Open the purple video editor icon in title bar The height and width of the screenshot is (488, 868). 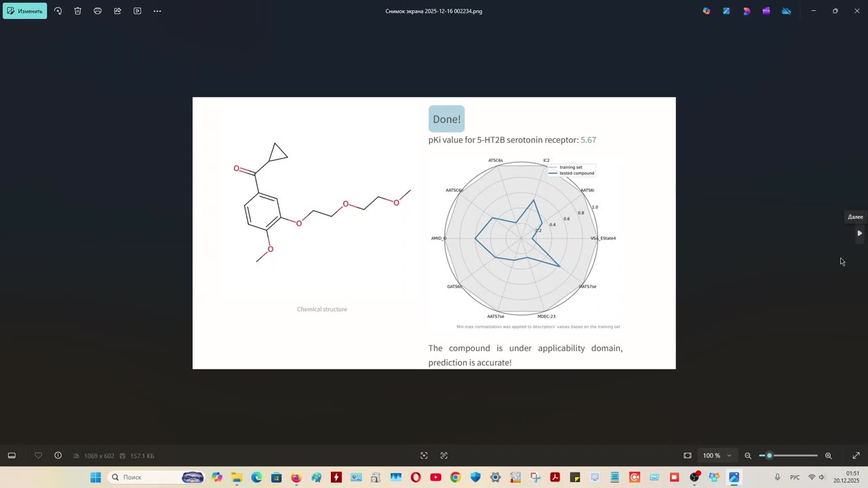coord(766,11)
